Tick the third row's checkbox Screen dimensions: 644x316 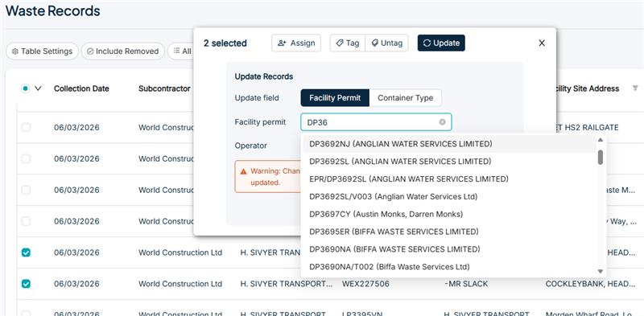[26, 190]
